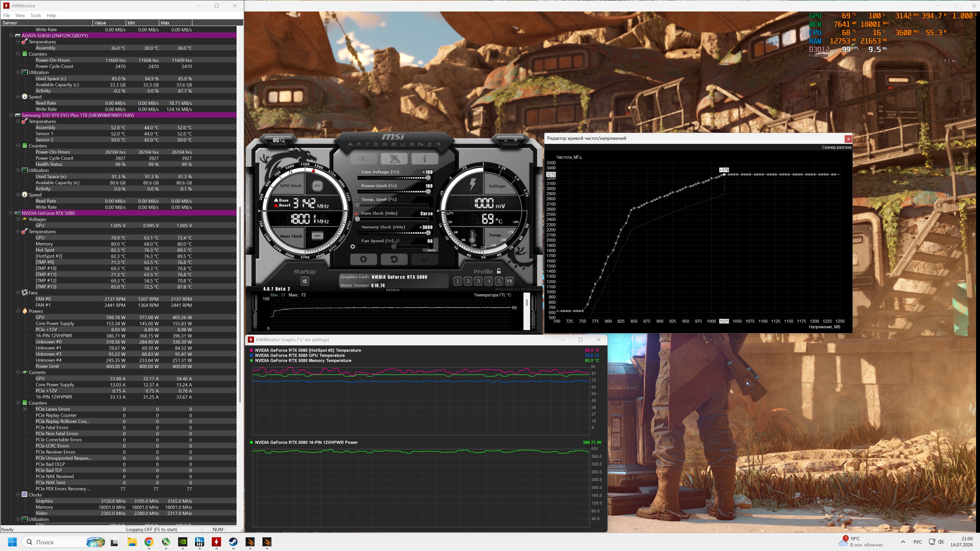Click the Fan Speed slider handle
This screenshot has width=980, height=551.
point(394,246)
